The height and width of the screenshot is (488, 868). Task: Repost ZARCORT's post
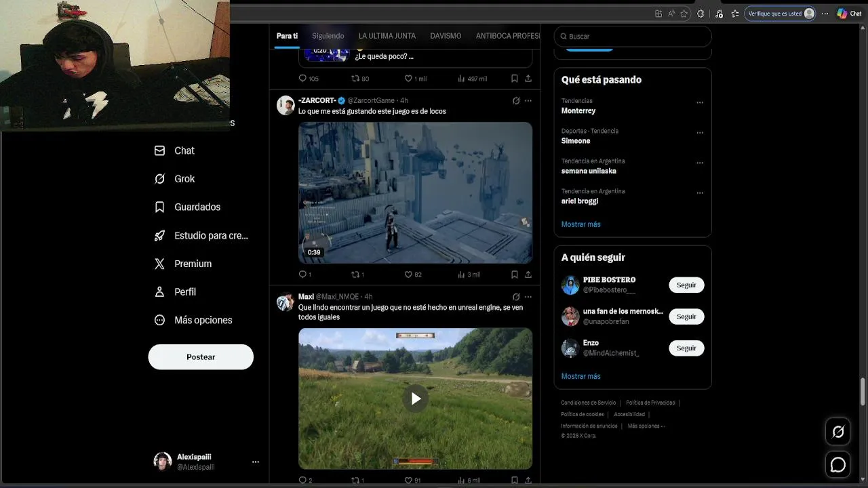tap(357, 274)
